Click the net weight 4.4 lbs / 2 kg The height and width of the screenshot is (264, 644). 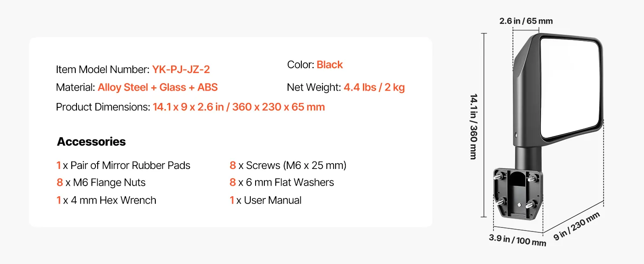(x=374, y=88)
